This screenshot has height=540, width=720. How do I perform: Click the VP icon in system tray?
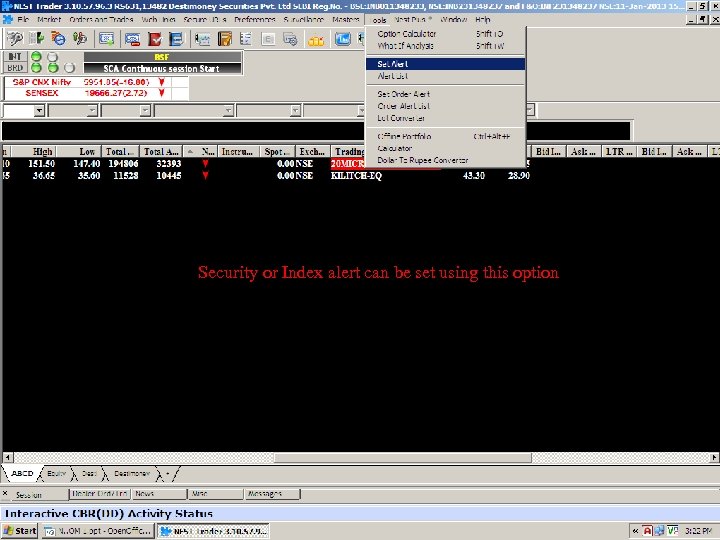click(672, 531)
